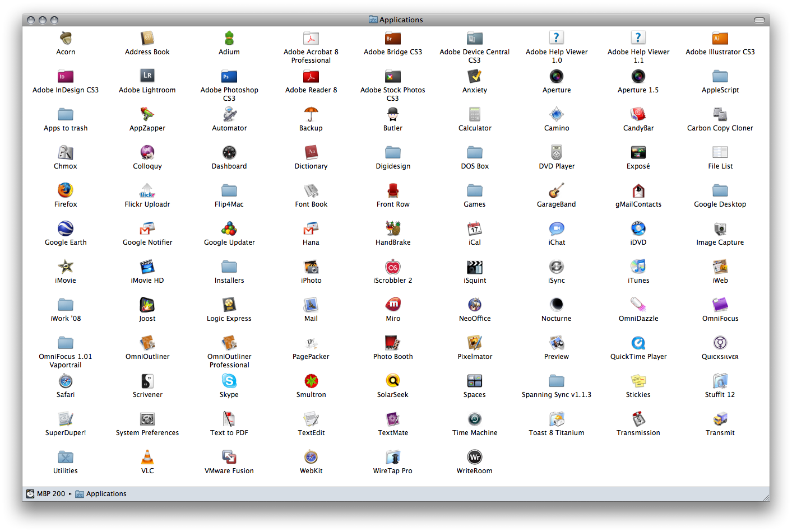Click the "Adobe Device Central CS3" label
The height and width of the screenshot is (532, 792).
point(475,56)
